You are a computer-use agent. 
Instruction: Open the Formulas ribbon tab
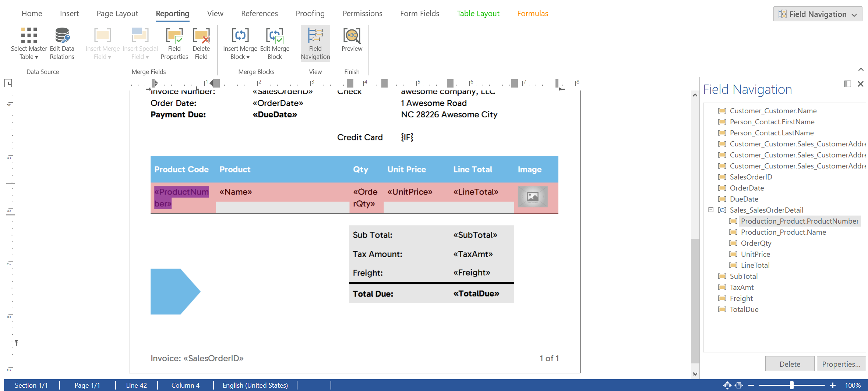[532, 13]
